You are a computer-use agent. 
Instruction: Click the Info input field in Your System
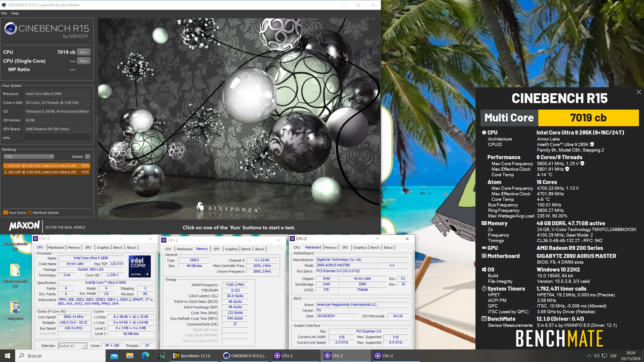(57, 138)
